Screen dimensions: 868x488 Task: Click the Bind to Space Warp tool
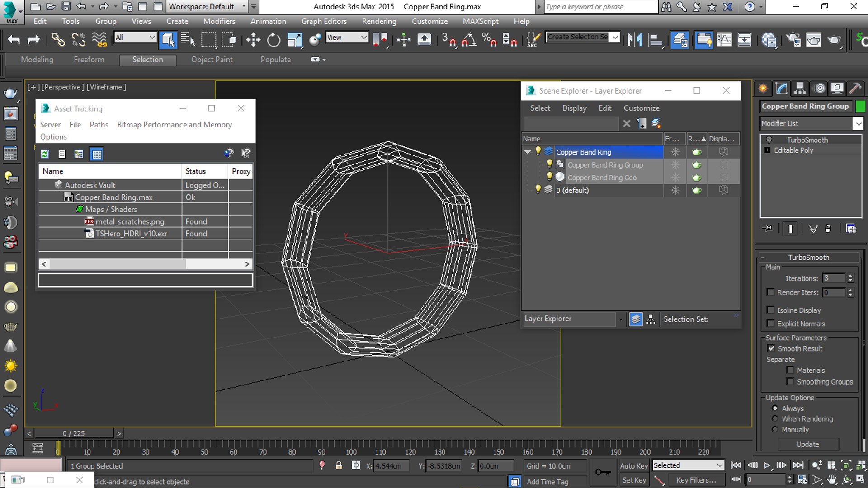[99, 40]
